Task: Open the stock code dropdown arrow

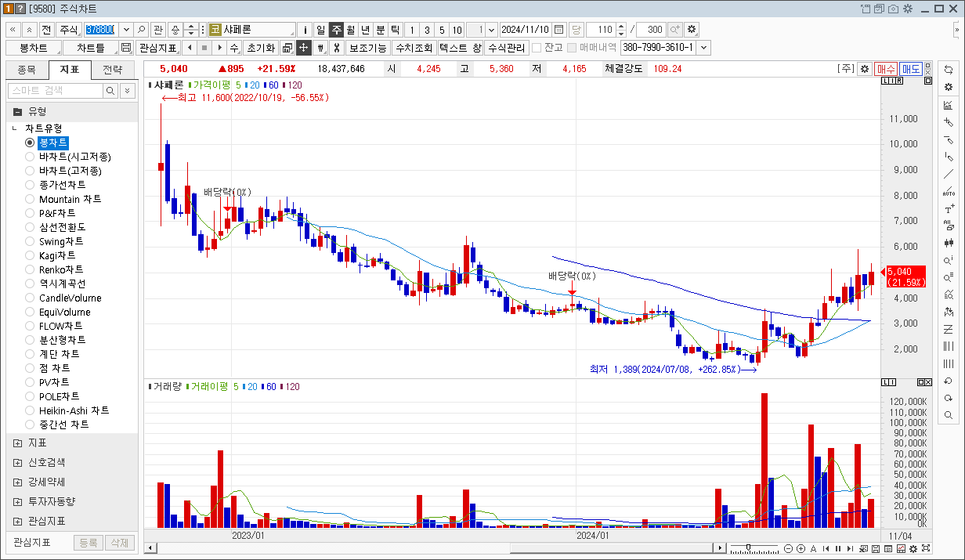Action: click(126, 30)
